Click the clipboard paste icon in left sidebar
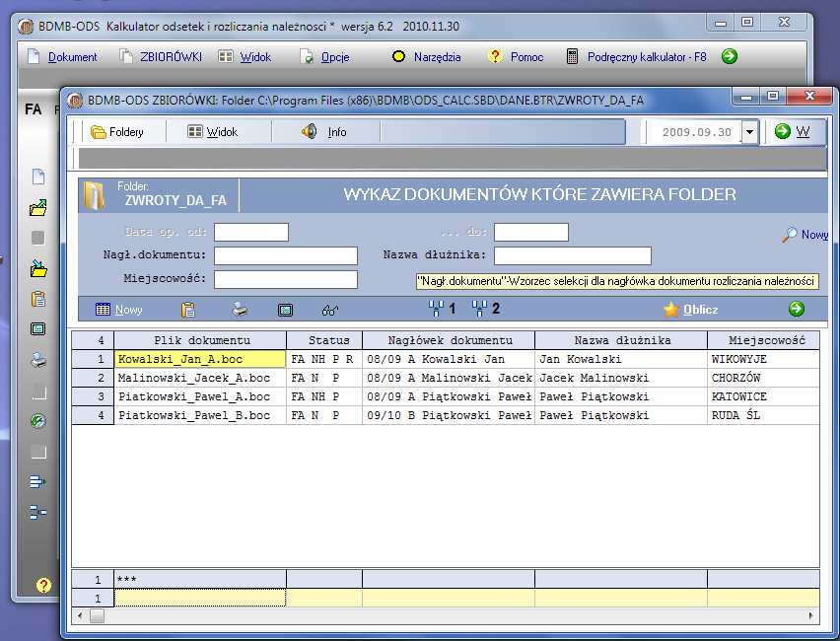 (x=38, y=299)
